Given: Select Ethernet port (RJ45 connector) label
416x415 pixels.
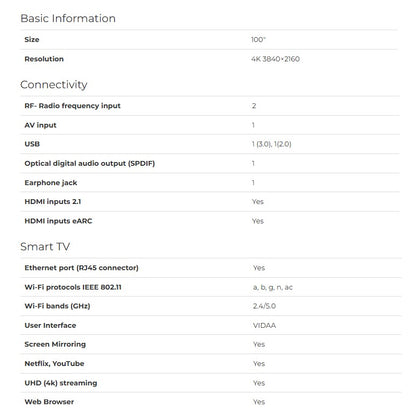Looking at the screenshot, I should pyautogui.click(x=81, y=268).
